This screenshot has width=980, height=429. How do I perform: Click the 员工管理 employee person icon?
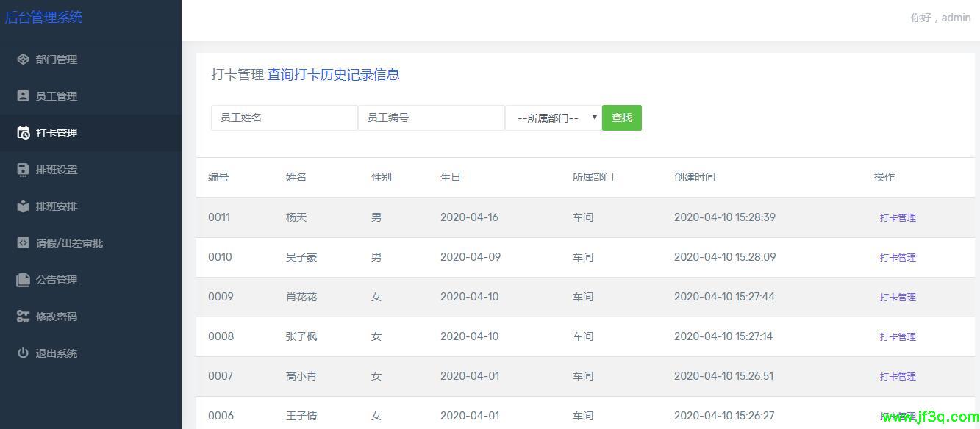[x=23, y=96]
